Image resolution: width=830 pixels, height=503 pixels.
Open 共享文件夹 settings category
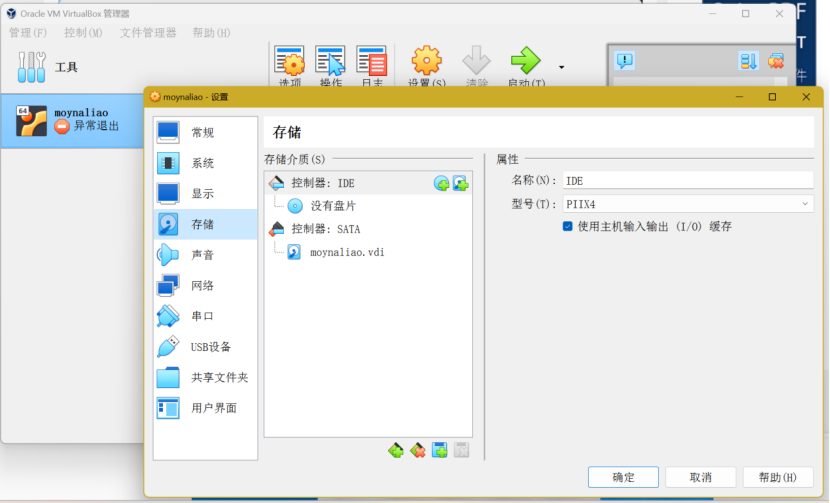(205, 378)
